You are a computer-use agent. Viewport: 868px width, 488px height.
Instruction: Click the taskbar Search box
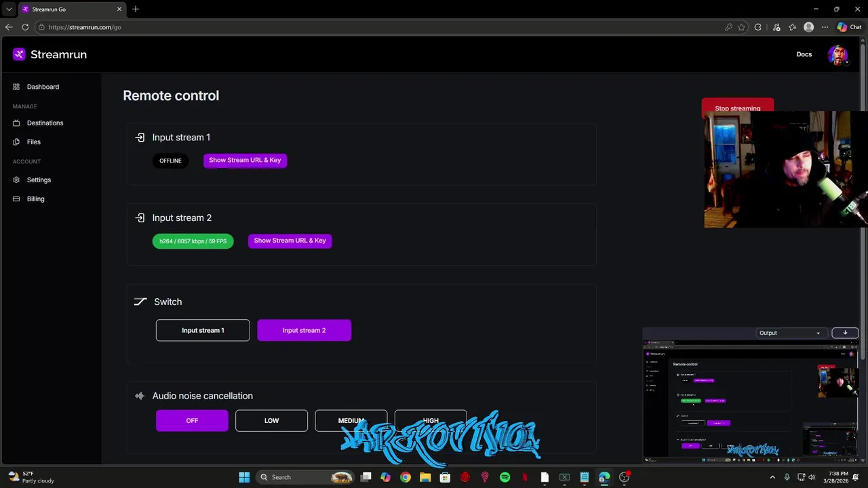[305, 477]
